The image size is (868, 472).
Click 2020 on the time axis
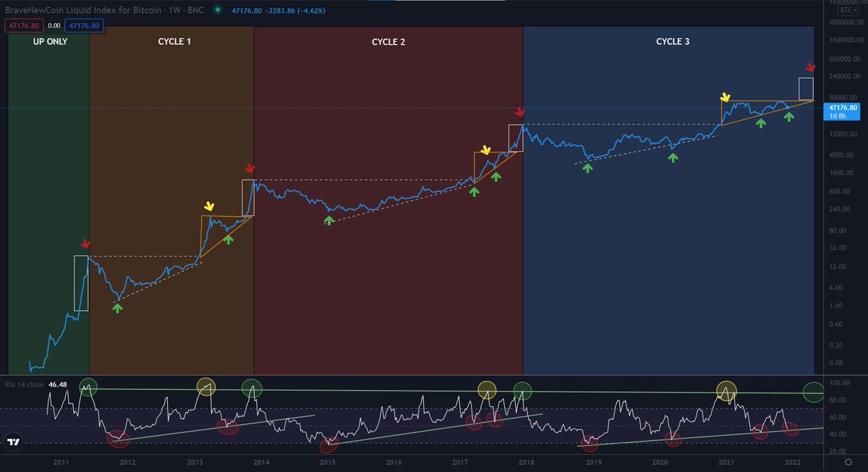[x=660, y=462]
